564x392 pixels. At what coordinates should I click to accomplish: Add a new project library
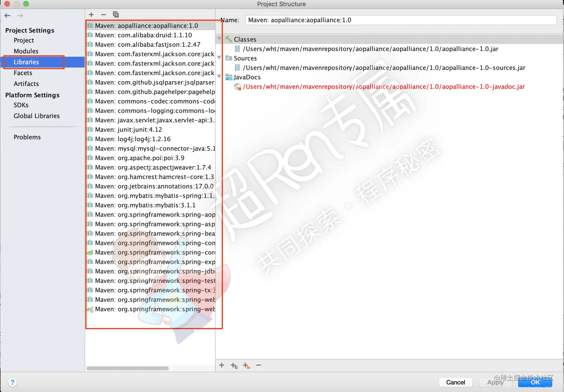(91, 15)
